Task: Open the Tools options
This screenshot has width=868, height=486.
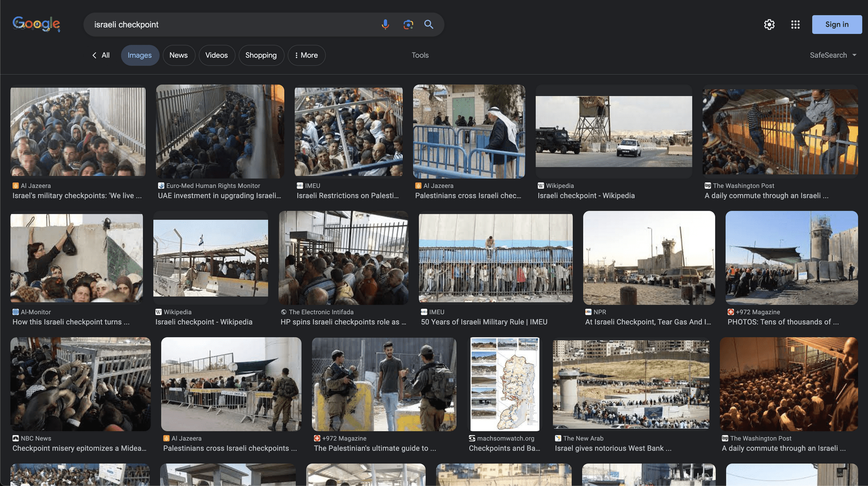Action: point(420,55)
